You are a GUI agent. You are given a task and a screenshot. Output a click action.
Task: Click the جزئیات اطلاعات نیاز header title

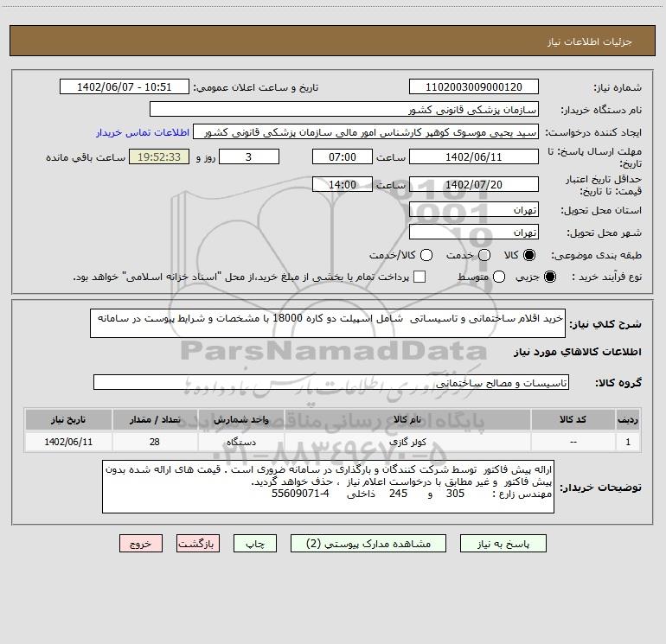point(590,41)
